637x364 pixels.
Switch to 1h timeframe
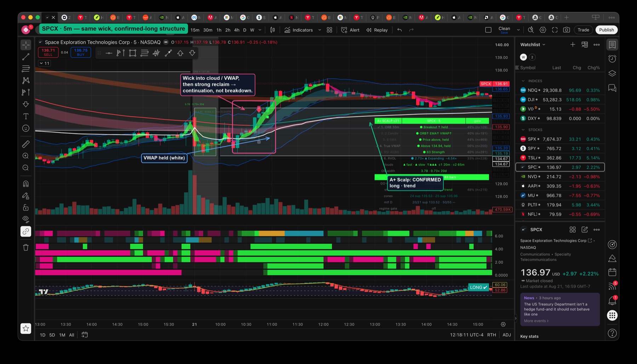pos(219,30)
